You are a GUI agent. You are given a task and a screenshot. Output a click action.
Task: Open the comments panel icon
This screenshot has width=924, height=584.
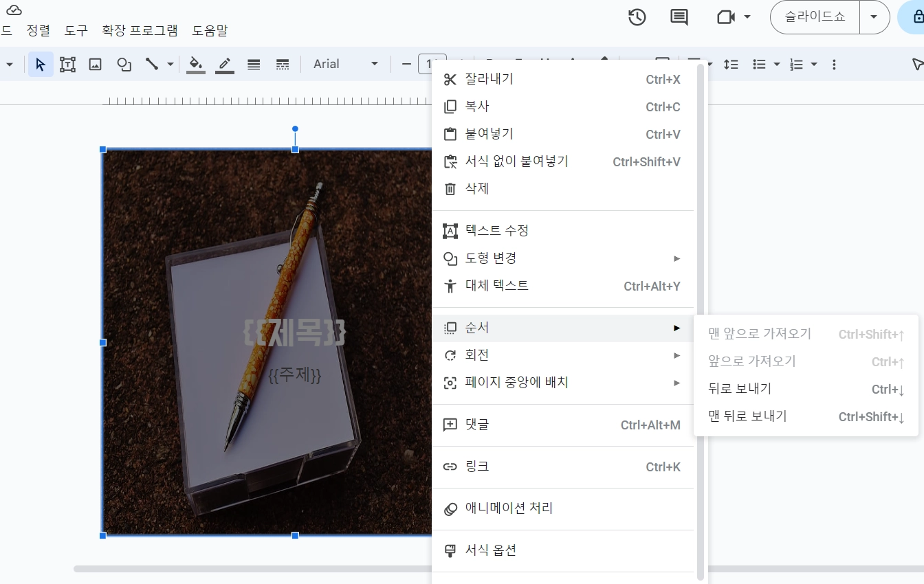(679, 17)
